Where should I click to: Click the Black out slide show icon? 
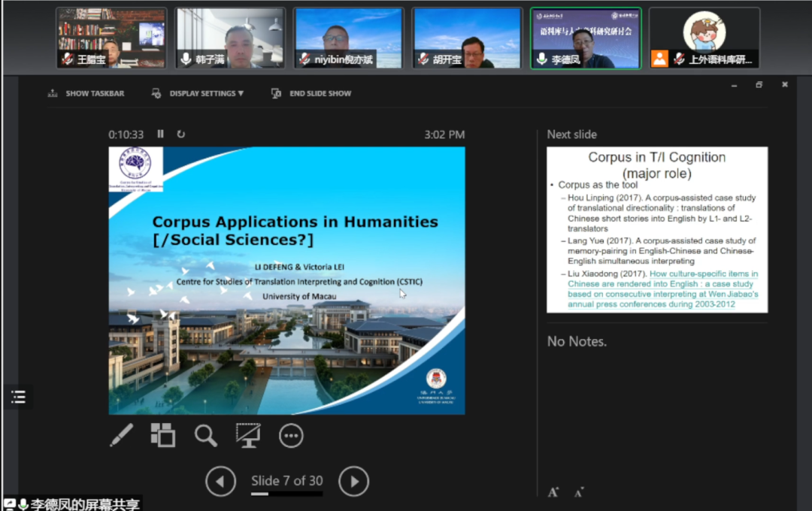click(x=248, y=435)
